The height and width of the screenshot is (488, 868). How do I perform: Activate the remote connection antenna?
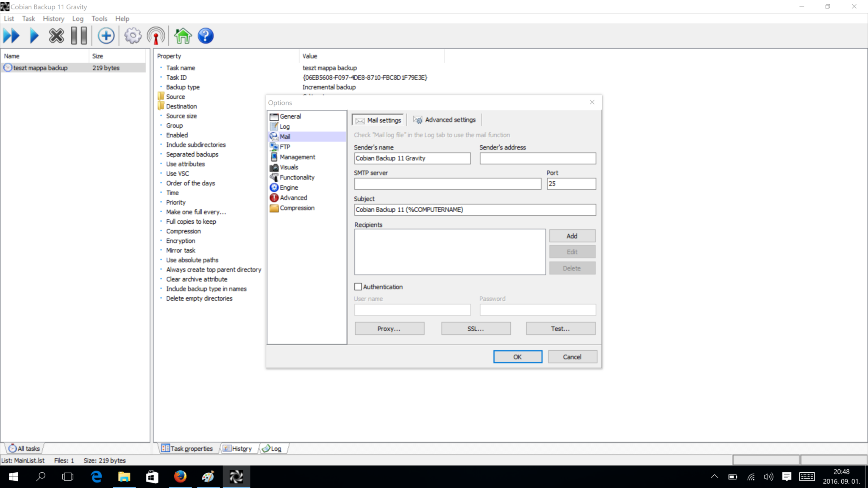(x=156, y=36)
